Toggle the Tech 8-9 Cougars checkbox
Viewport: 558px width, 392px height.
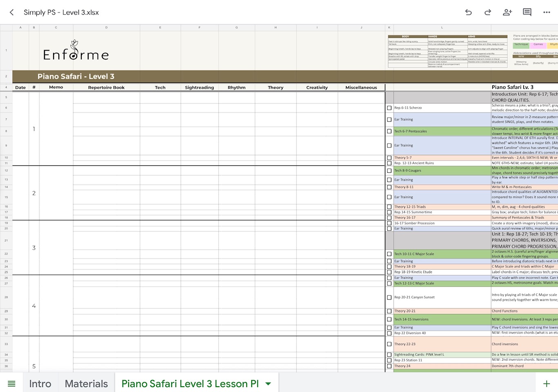point(389,171)
